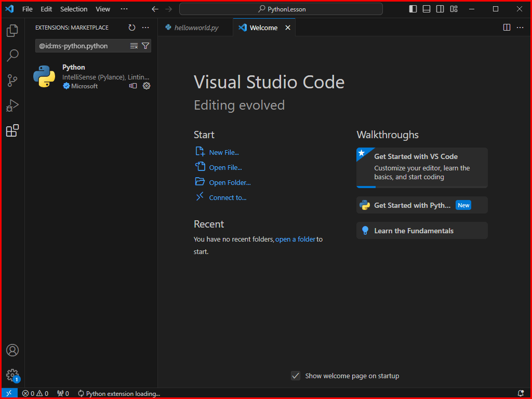
Task: Click the Connect to link
Action: pyautogui.click(x=228, y=197)
